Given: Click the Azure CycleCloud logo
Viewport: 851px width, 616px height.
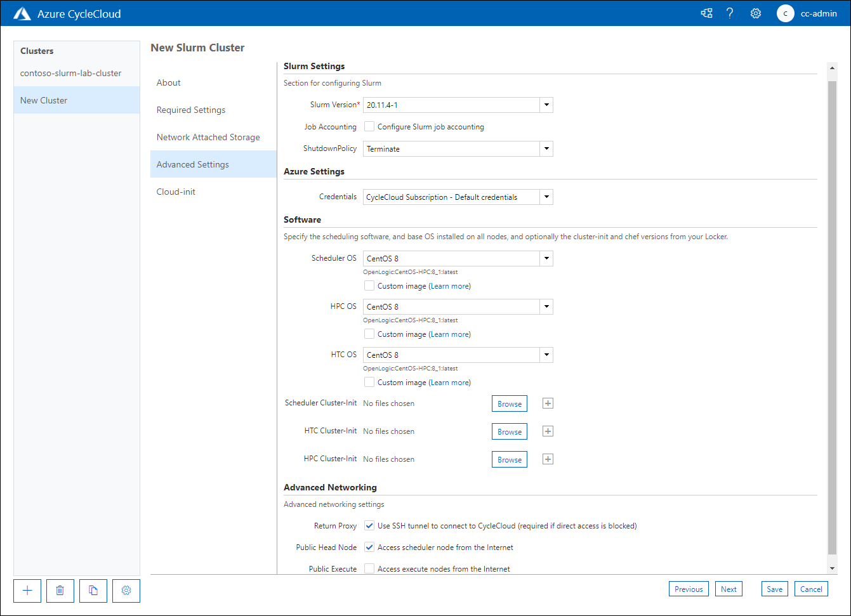Looking at the screenshot, I should (22, 13).
